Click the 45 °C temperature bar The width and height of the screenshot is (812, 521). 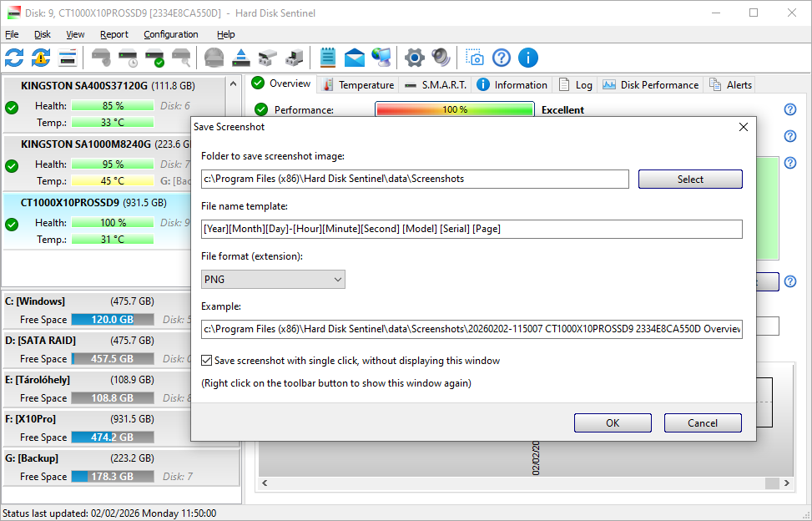113,180
